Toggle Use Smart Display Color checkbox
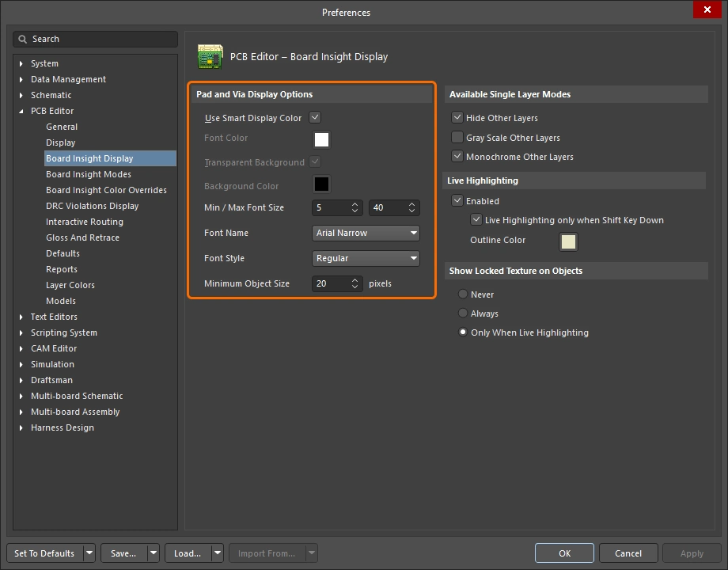The image size is (728, 570). click(315, 118)
